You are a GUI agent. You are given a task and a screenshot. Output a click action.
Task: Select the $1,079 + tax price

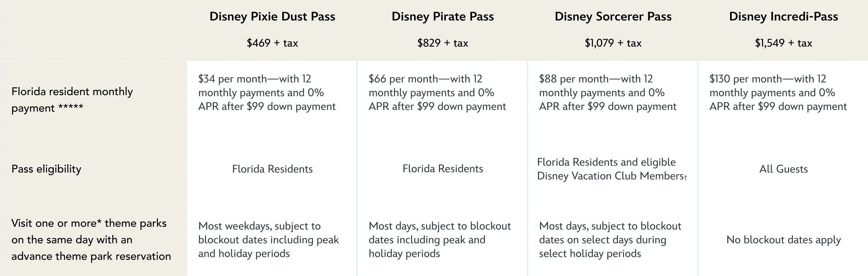613,43
